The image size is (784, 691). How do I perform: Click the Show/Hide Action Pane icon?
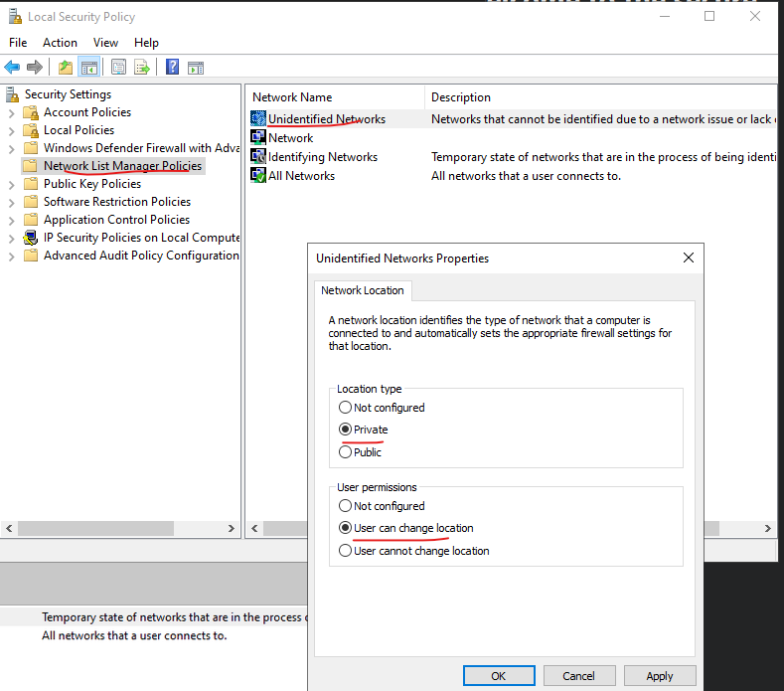coord(196,68)
